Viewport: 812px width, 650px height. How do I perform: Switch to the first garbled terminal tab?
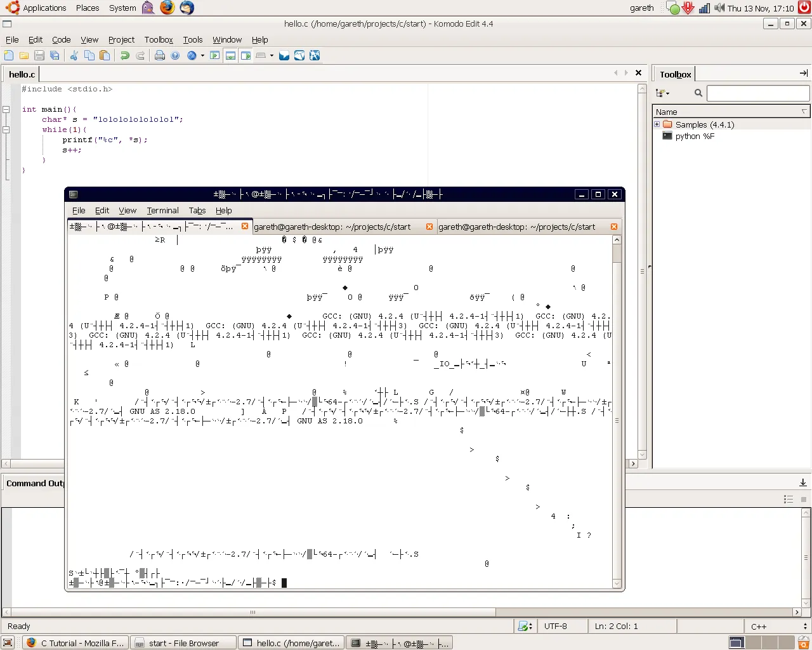(152, 227)
